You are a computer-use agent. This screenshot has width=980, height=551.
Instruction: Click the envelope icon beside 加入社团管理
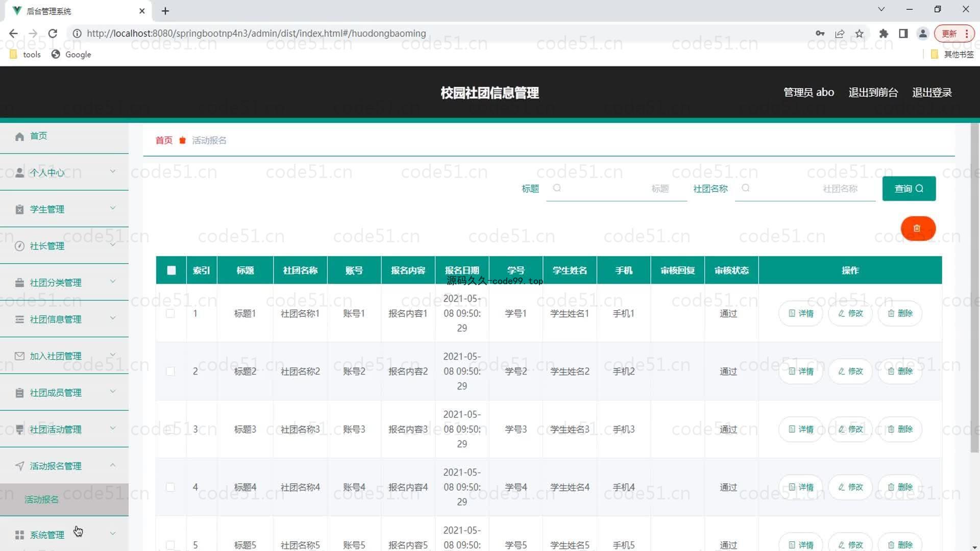click(19, 356)
